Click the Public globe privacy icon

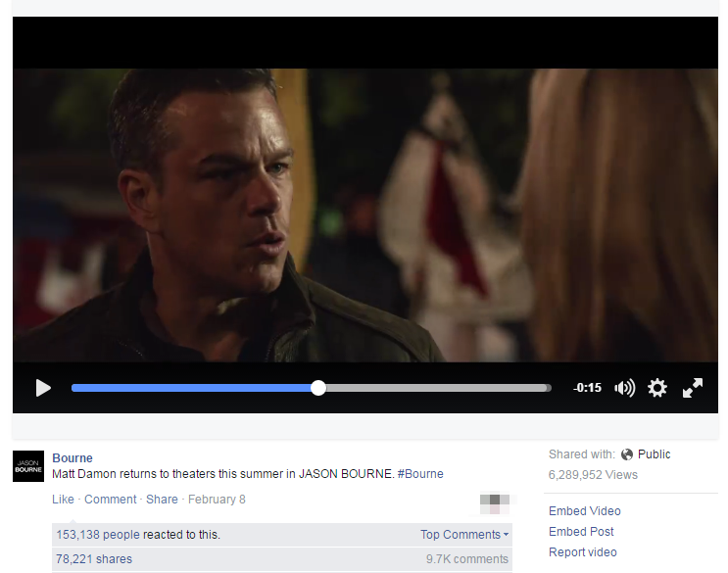click(x=627, y=454)
